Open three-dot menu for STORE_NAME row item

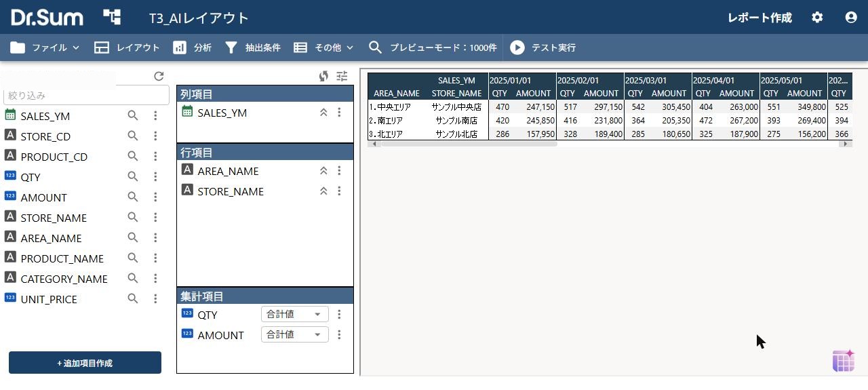[339, 191]
